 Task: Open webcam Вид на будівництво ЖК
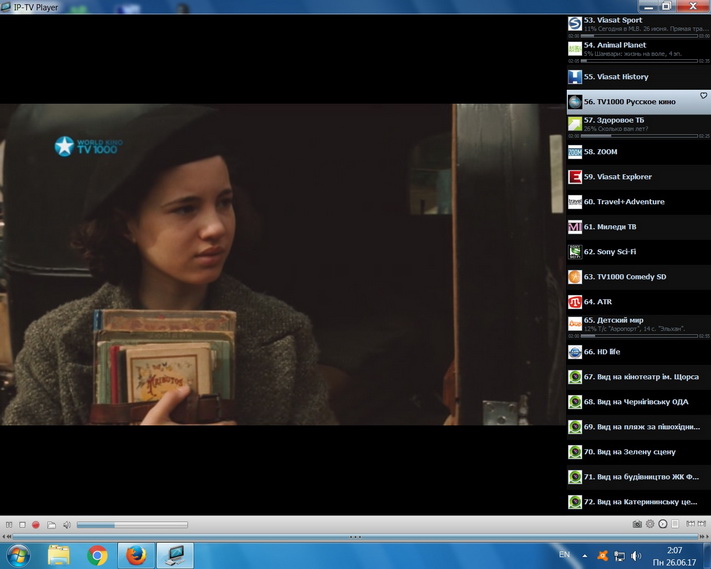[638, 477]
